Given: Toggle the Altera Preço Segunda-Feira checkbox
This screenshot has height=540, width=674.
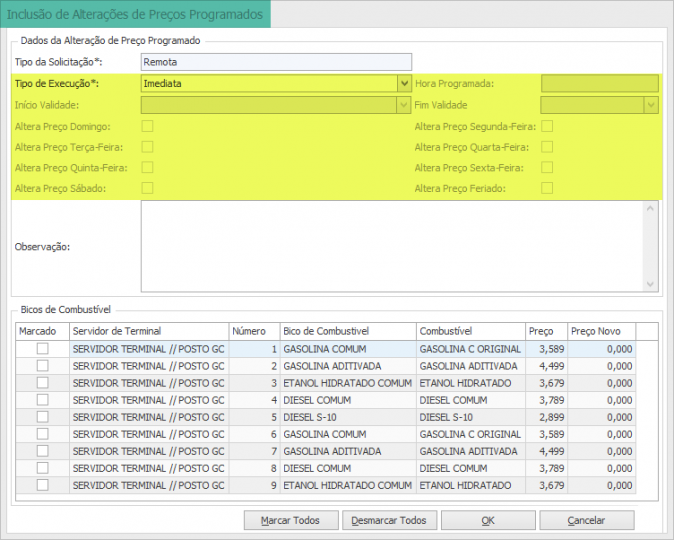Looking at the screenshot, I should point(547,126).
